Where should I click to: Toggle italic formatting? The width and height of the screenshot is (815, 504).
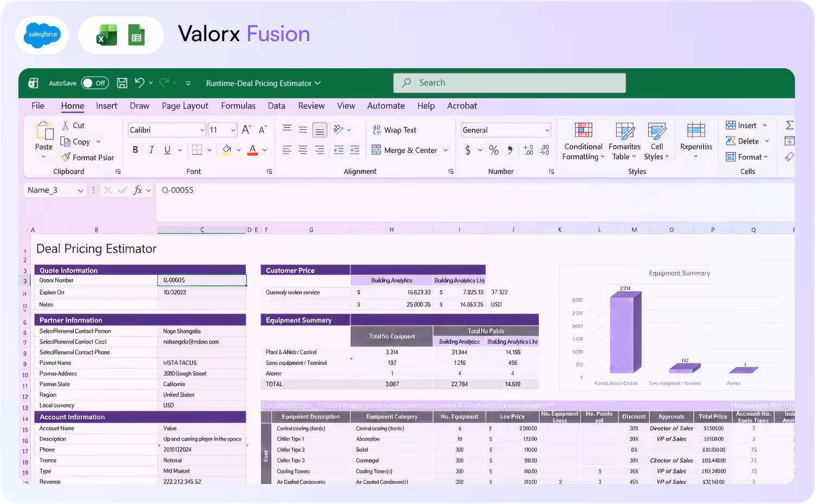[151, 150]
